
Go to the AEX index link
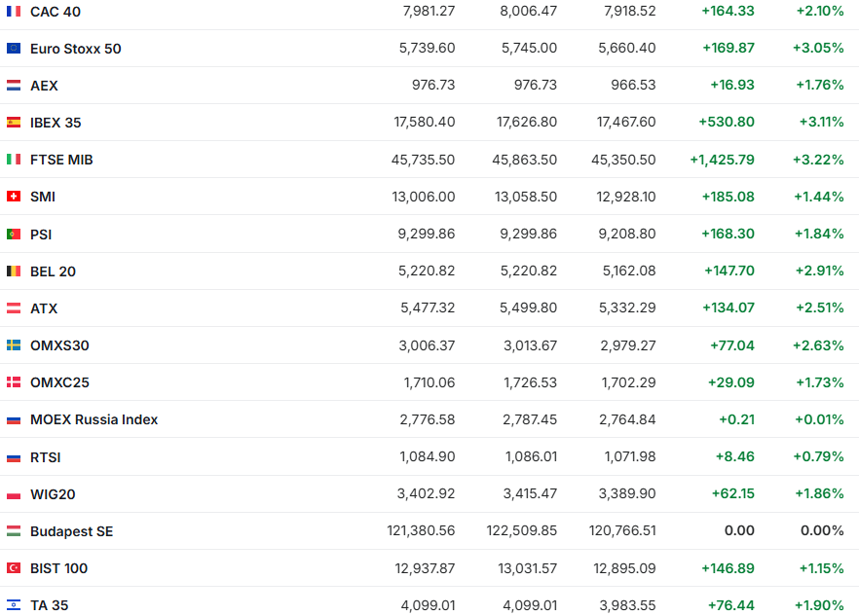click(x=44, y=86)
